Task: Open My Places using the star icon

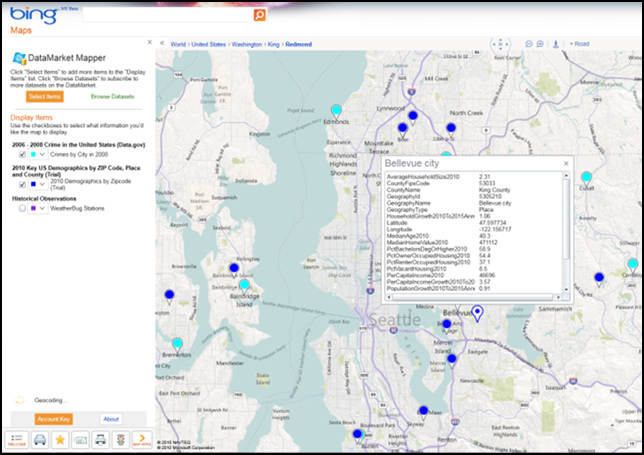Action: 60,440
